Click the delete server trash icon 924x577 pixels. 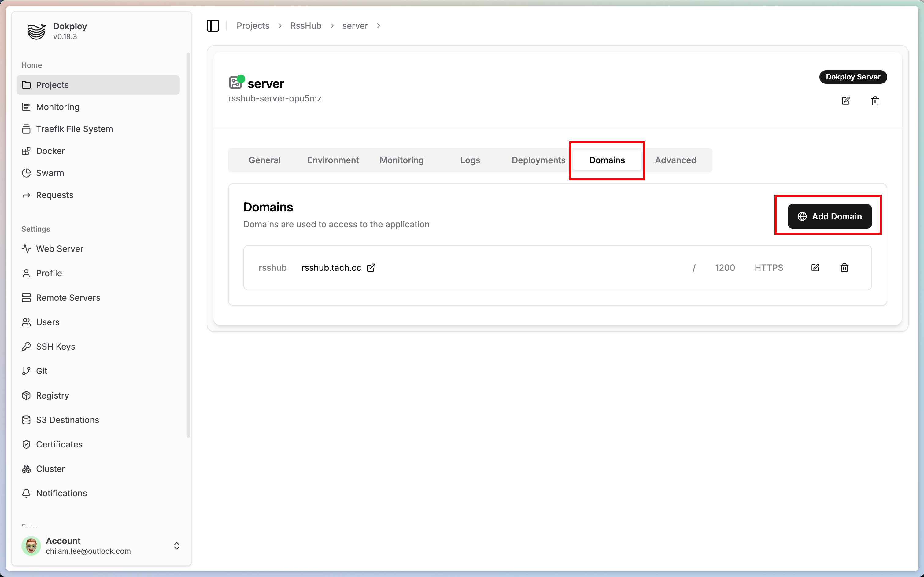tap(875, 101)
